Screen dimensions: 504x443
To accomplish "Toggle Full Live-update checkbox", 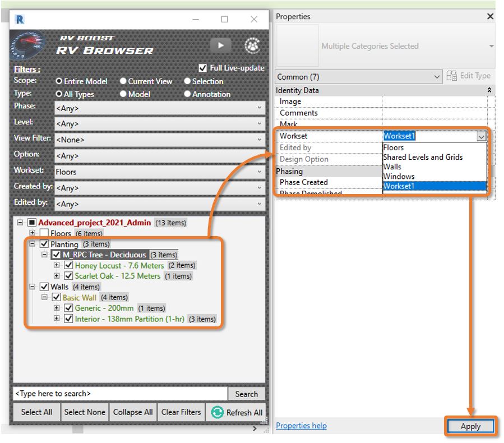I will [x=203, y=68].
